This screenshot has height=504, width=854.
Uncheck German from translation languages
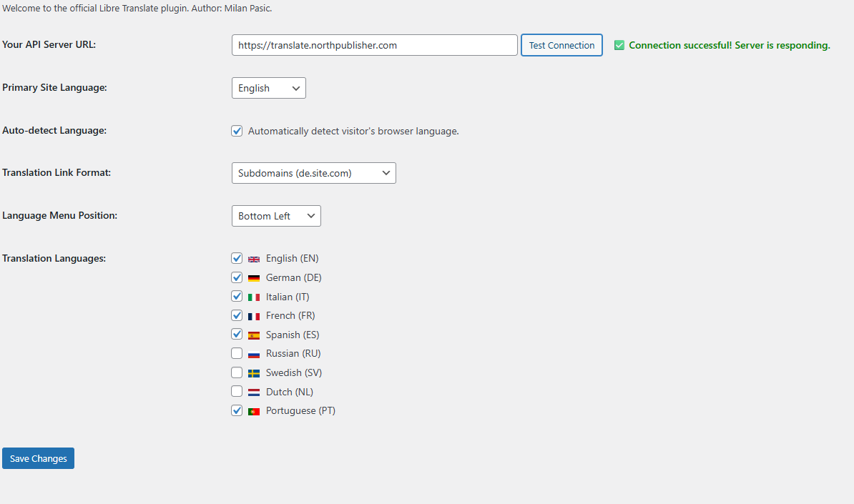point(237,277)
